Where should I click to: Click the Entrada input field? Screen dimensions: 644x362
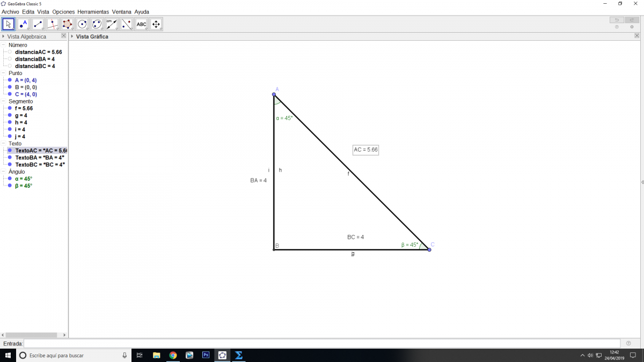click(x=322, y=343)
